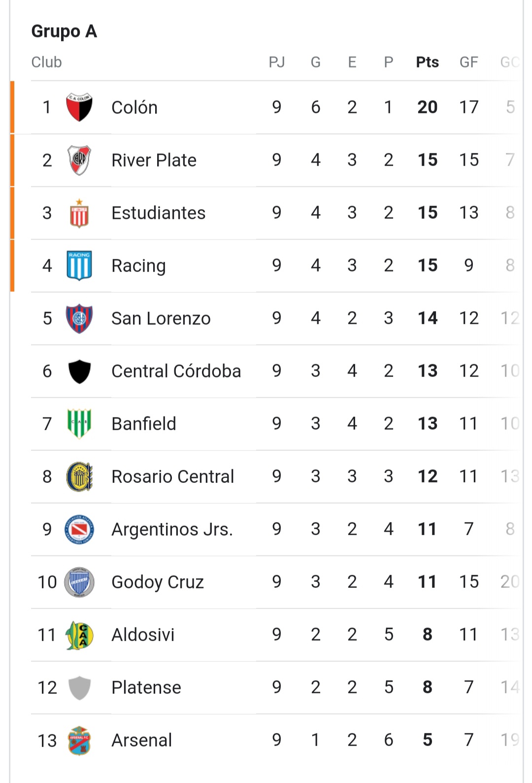Click the Aldosivi crest icon
The width and height of the screenshot is (532, 783).
tap(79, 635)
